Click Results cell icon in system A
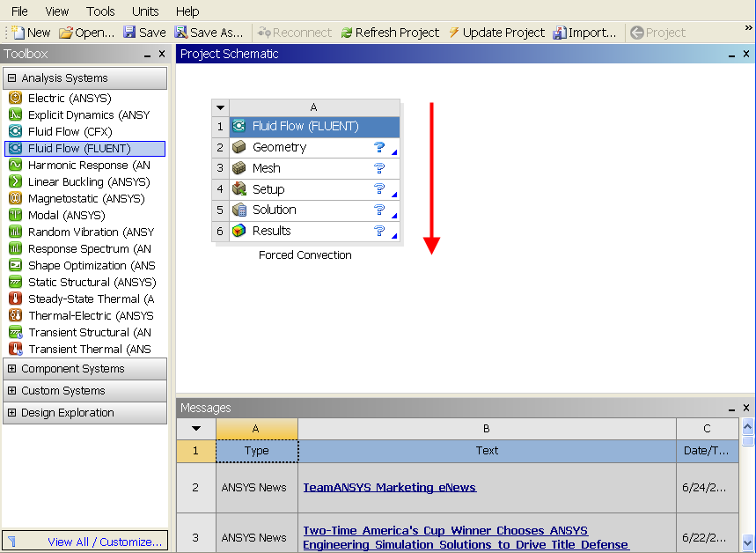This screenshot has height=553, width=756. (x=239, y=231)
